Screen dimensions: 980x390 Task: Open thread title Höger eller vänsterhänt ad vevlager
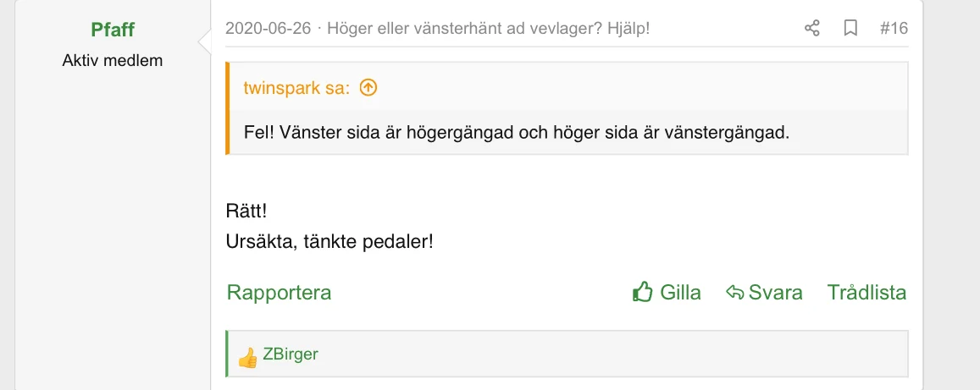click(489, 28)
